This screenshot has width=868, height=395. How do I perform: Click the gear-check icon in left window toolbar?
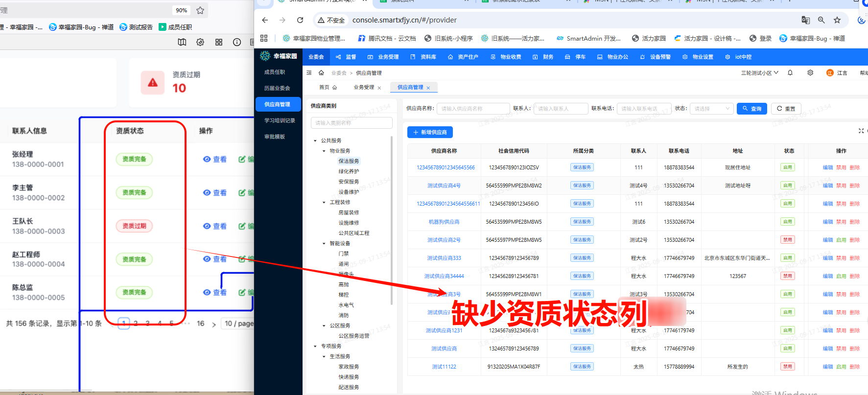click(x=200, y=43)
